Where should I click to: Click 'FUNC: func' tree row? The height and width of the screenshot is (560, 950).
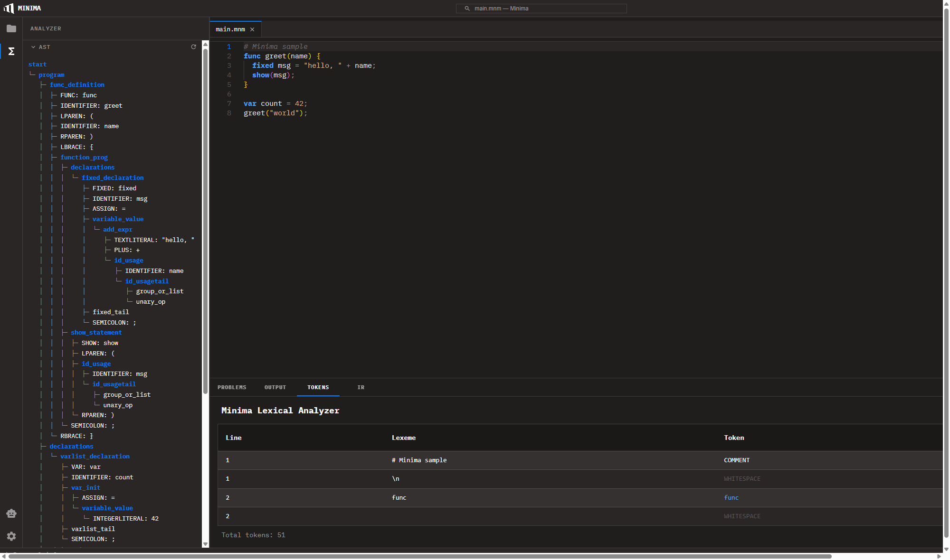click(x=78, y=95)
